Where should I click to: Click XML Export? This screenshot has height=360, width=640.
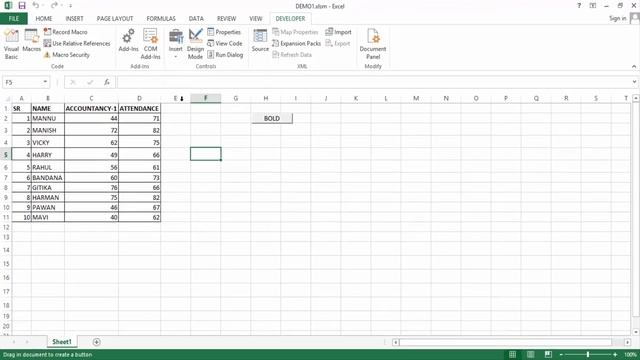[338, 43]
